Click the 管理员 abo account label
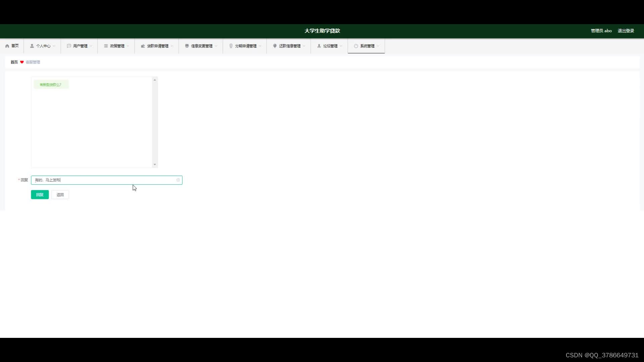The width and height of the screenshot is (644, 362). [601, 31]
